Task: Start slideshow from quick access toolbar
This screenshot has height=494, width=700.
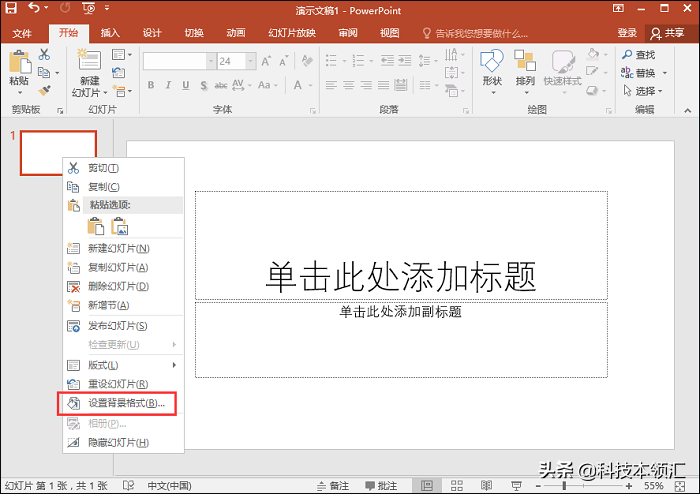Action: pyautogui.click(x=89, y=8)
